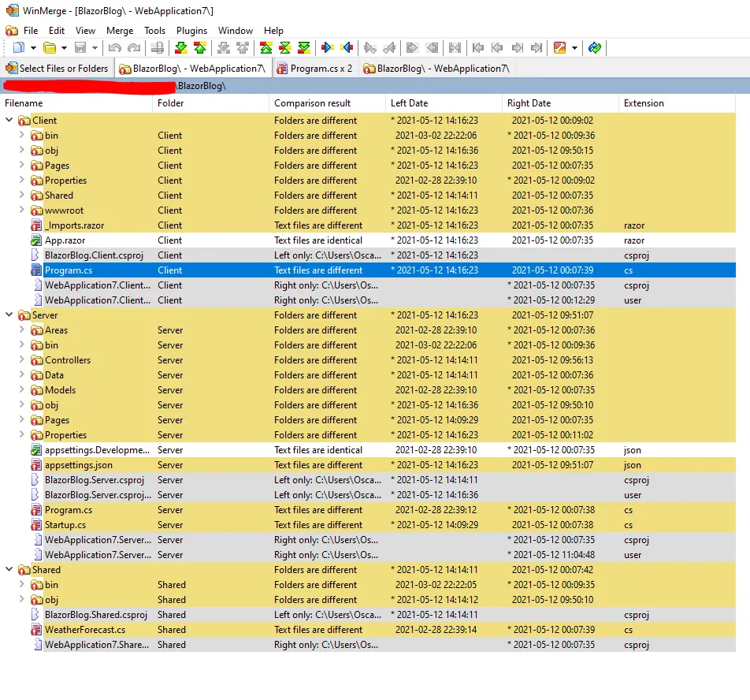Go to next difference, green down arrow
750x700 pixels.
181,47
